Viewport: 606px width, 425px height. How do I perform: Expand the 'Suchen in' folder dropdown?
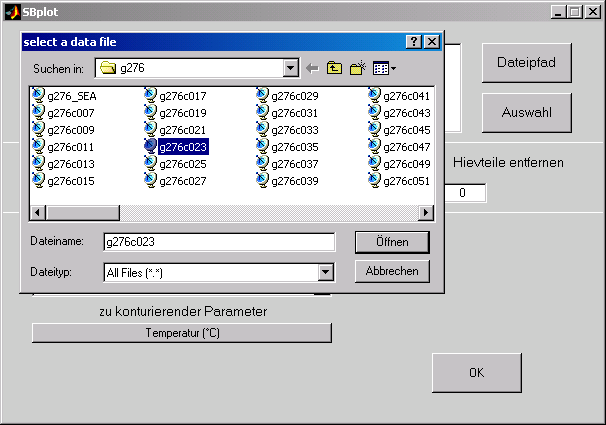pos(291,68)
